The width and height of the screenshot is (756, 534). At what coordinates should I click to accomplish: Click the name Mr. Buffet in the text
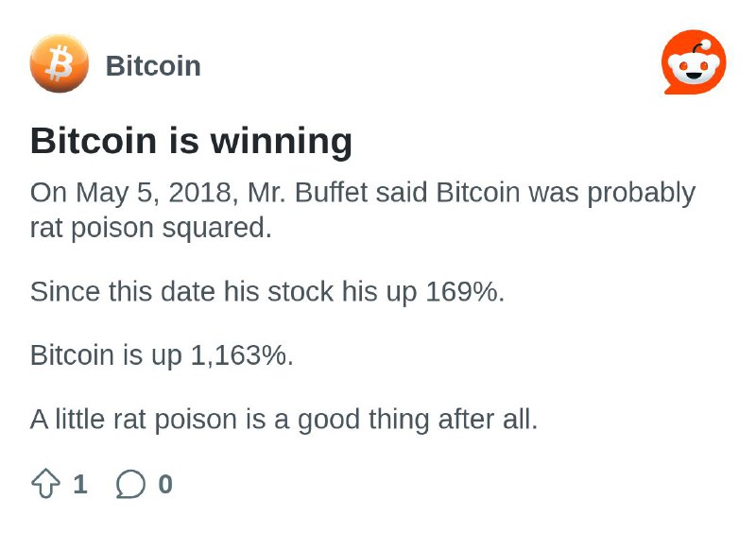click(308, 192)
